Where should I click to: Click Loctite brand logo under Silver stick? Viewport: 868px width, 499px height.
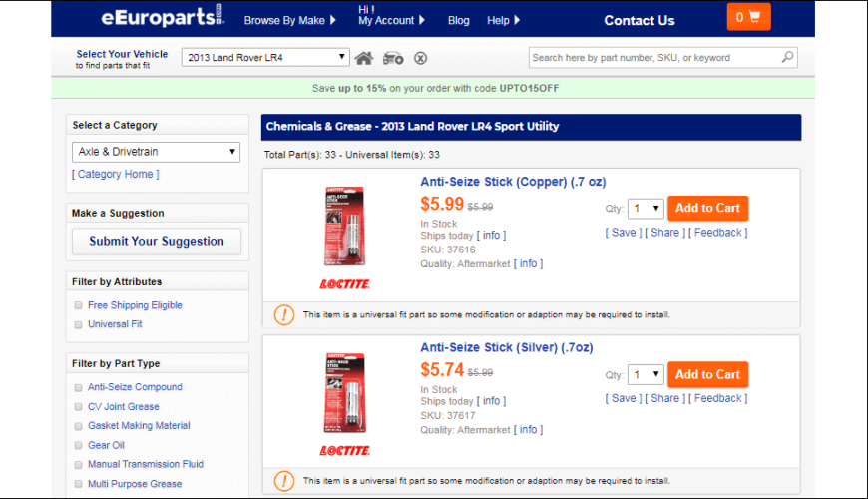[x=344, y=450]
